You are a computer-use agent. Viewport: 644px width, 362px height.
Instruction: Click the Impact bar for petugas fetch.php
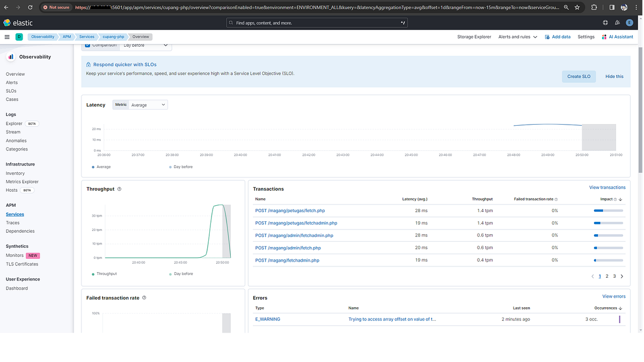pos(608,210)
